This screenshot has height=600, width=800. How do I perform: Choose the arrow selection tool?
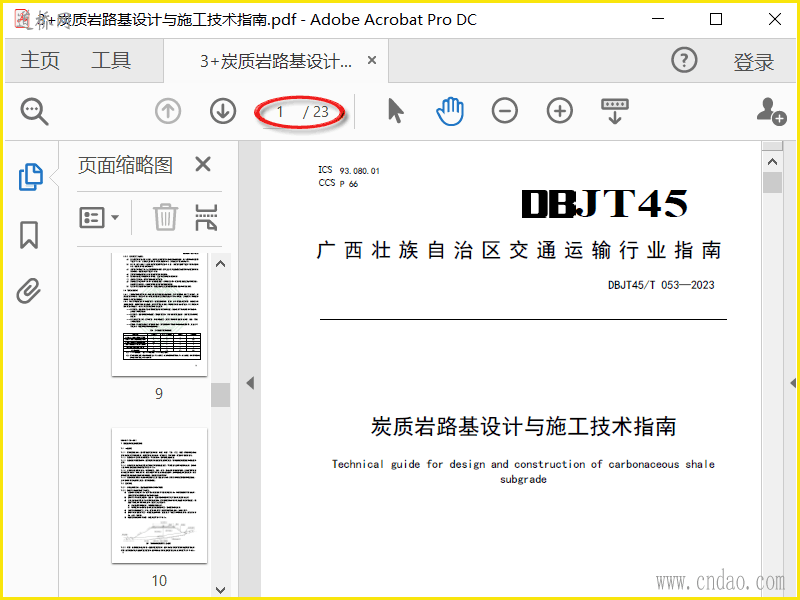tap(395, 111)
